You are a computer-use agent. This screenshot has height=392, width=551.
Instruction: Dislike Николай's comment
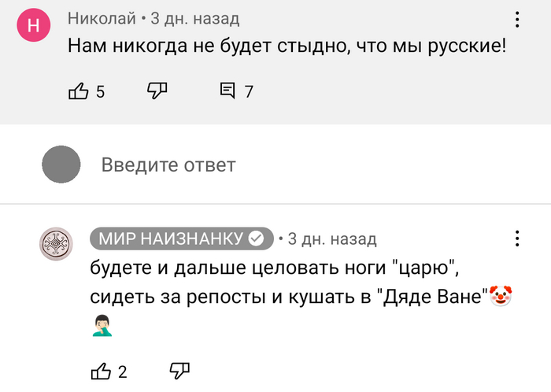[x=157, y=91]
